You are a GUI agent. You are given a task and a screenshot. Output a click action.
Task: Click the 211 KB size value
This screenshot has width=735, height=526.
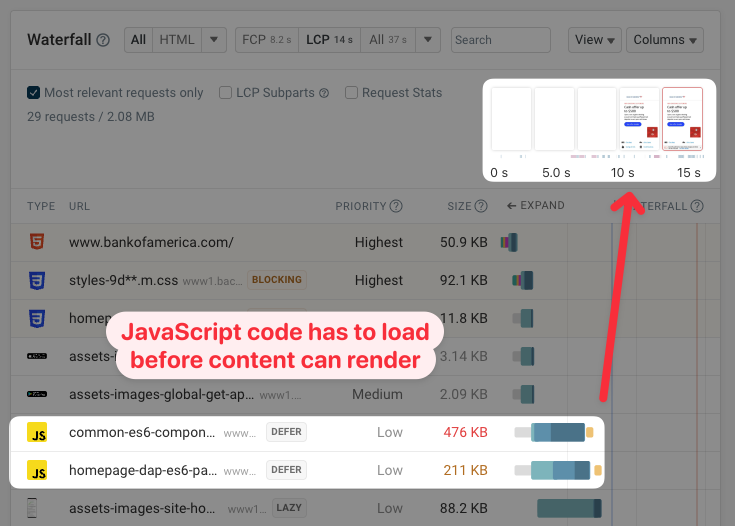click(x=465, y=470)
